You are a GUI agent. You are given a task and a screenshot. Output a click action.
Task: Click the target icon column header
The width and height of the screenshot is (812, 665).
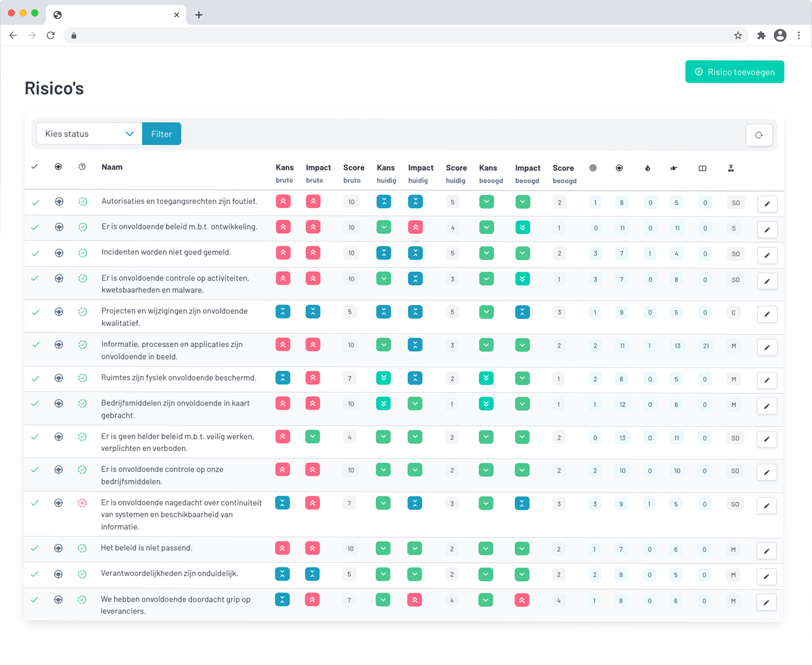pos(593,168)
